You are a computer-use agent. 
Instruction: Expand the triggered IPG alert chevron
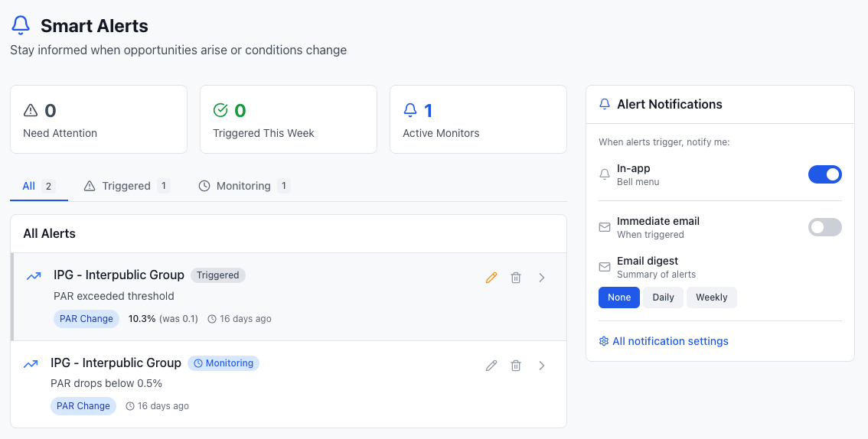(542, 278)
